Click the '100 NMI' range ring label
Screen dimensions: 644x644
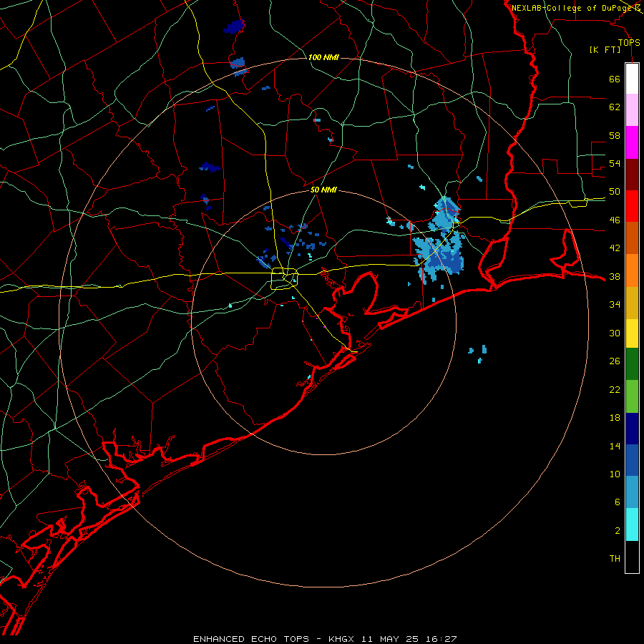tap(323, 57)
